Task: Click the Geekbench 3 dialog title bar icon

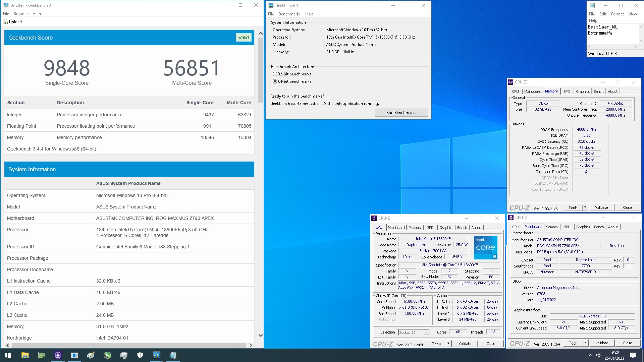Action: (271, 5)
